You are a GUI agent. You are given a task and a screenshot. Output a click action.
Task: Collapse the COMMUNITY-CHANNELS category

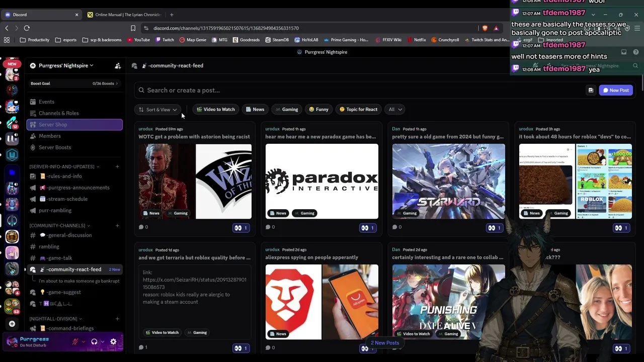pos(59,225)
